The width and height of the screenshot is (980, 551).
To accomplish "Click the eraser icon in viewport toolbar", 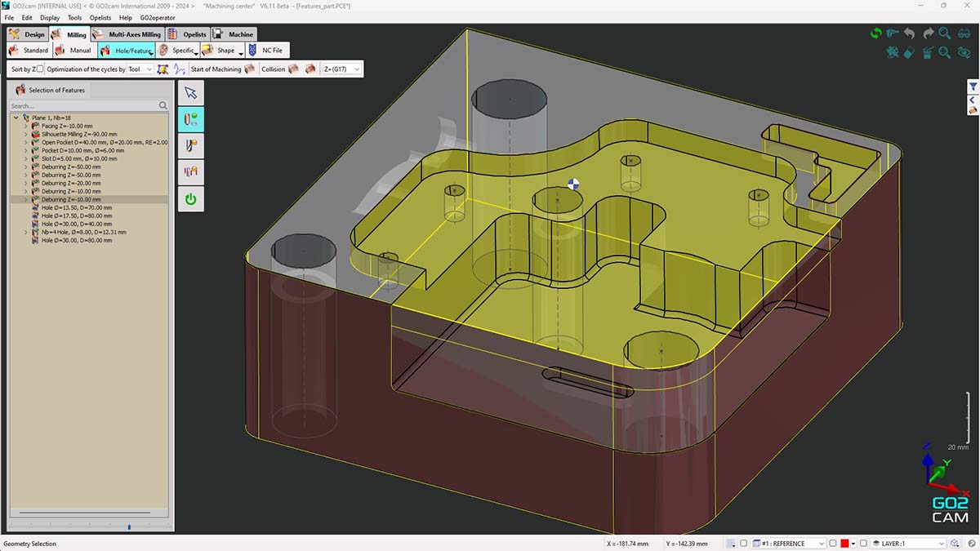I will point(910,52).
